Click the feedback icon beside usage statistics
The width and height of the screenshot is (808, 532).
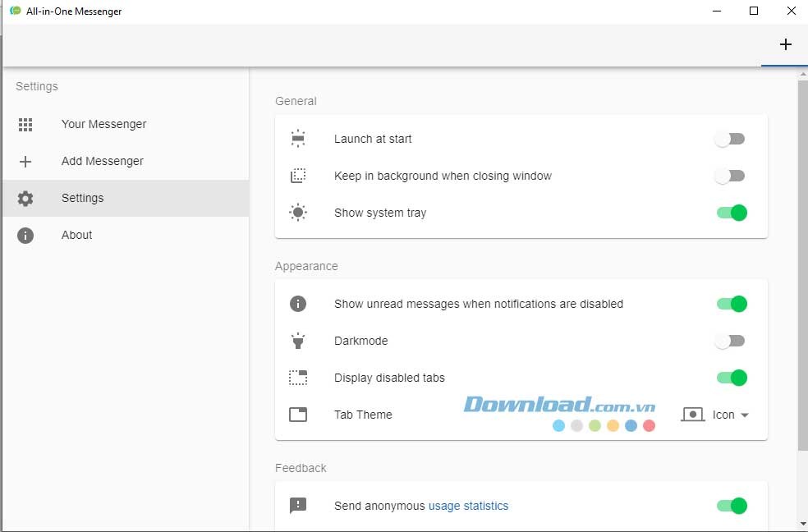(x=298, y=506)
